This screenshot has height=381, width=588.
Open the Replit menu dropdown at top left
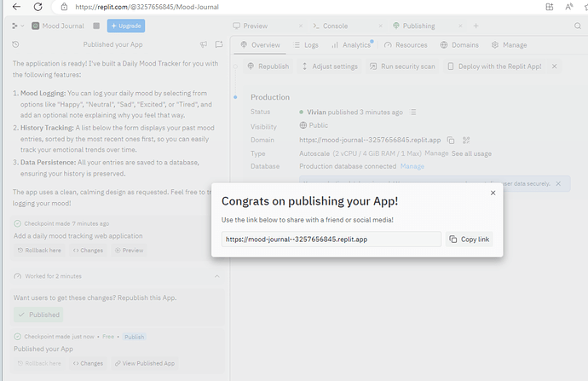[x=18, y=26]
